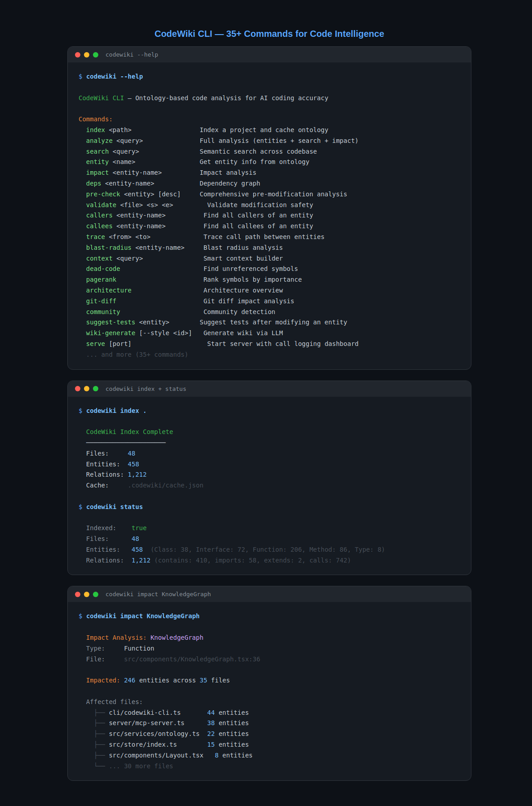Click the 'deps <entity-name>' command

(120, 184)
